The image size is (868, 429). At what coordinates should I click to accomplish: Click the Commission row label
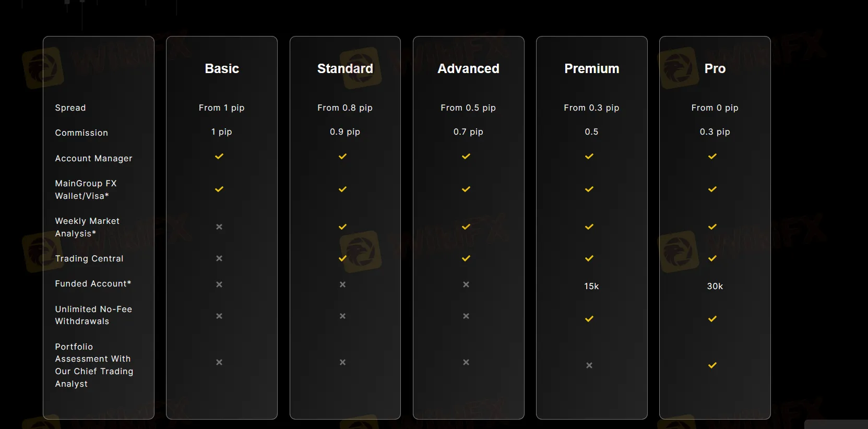click(81, 133)
